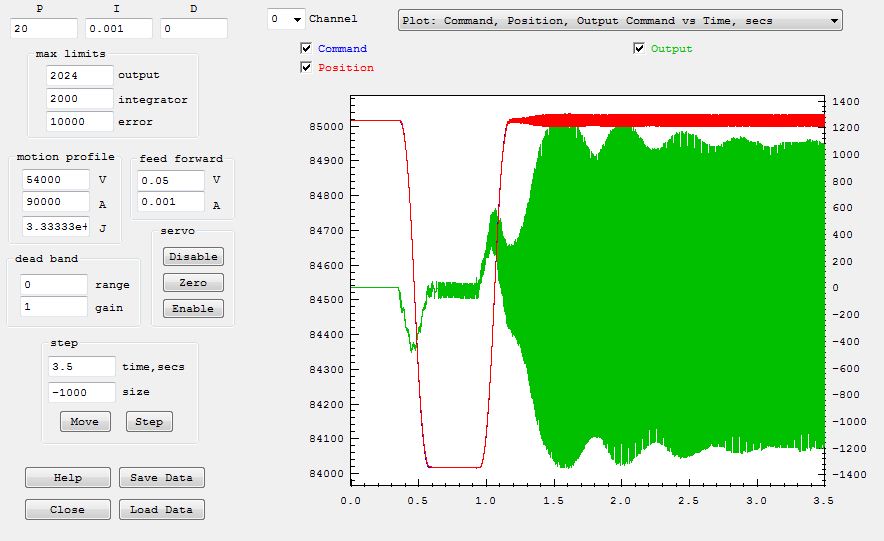Image resolution: width=884 pixels, height=541 pixels.
Task: Click the step size field
Action: tap(83, 393)
